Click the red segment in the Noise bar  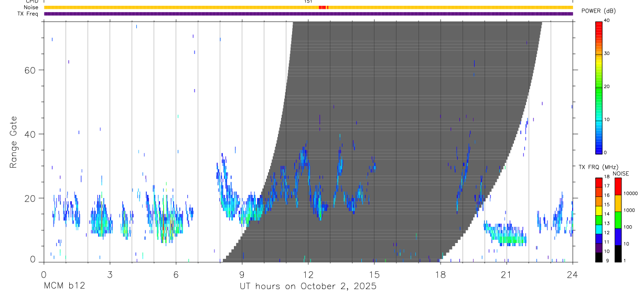coord(323,7)
